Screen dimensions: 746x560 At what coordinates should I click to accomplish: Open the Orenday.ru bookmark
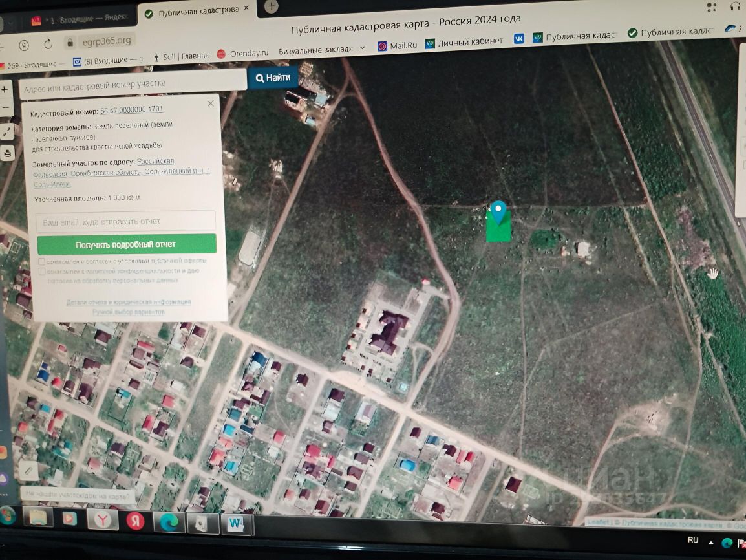point(242,53)
